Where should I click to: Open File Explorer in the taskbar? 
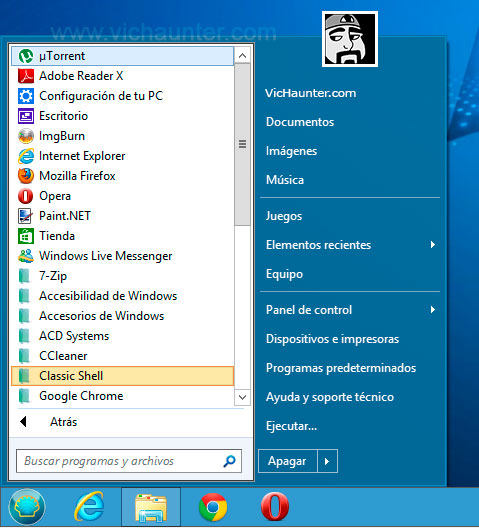[x=151, y=507]
